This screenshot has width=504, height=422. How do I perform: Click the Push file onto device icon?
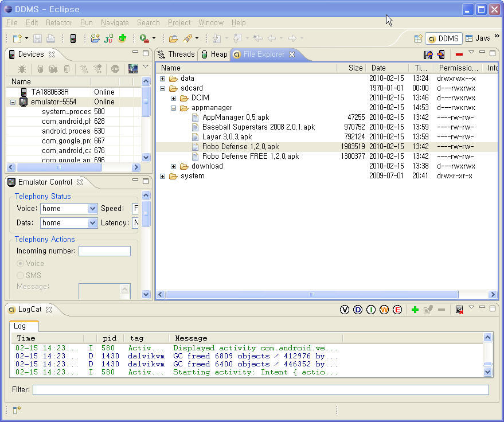441,54
